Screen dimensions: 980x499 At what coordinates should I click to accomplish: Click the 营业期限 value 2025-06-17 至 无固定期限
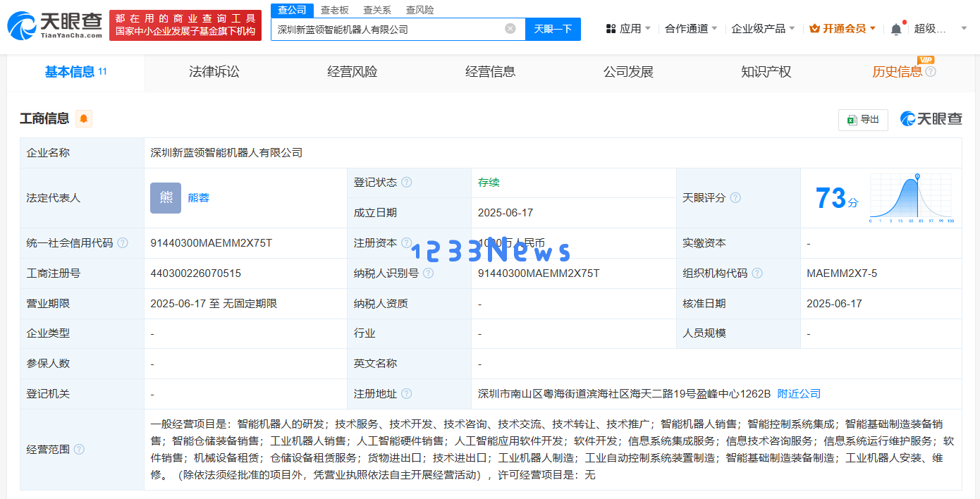(x=214, y=304)
